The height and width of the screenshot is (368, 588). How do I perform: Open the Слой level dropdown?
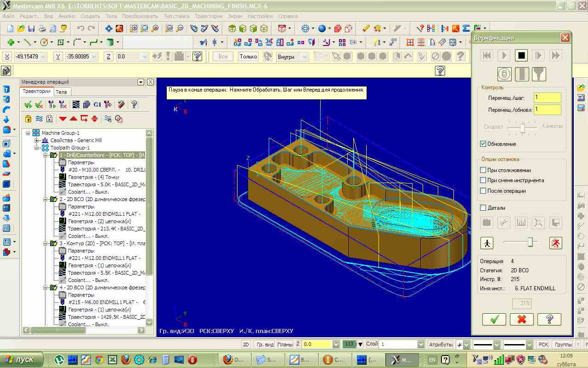tap(421, 344)
